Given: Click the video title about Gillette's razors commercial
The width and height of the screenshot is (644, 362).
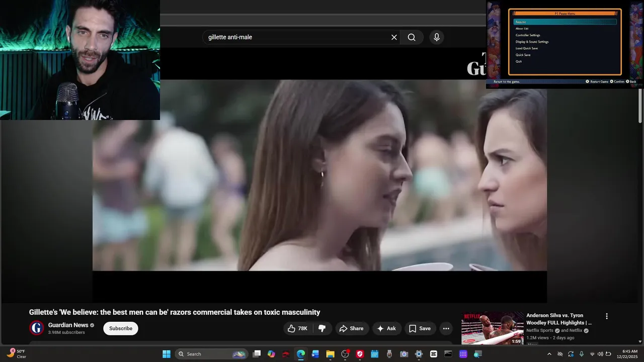Looking at the screenshot, I should click(175, 312).
